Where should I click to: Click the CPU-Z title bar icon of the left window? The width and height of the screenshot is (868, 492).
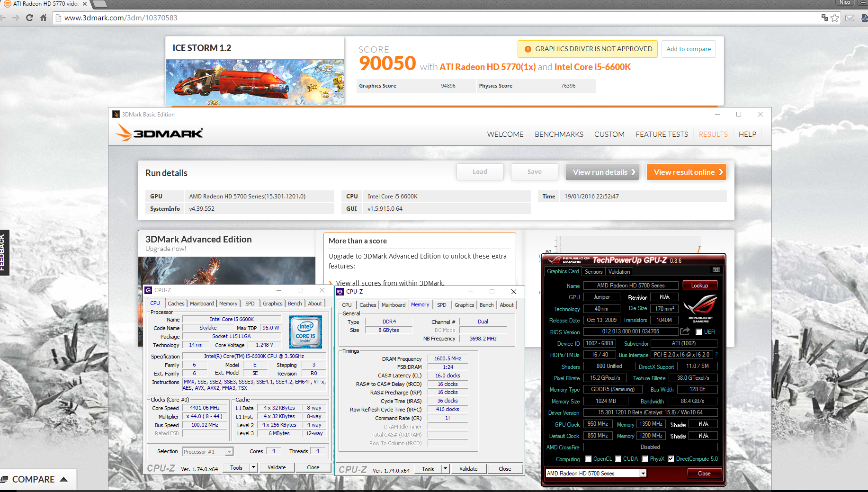(x=149, y=290)
